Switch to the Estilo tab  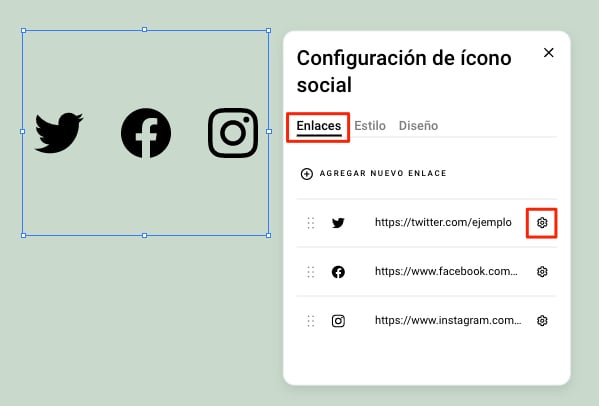pos(370,126)
